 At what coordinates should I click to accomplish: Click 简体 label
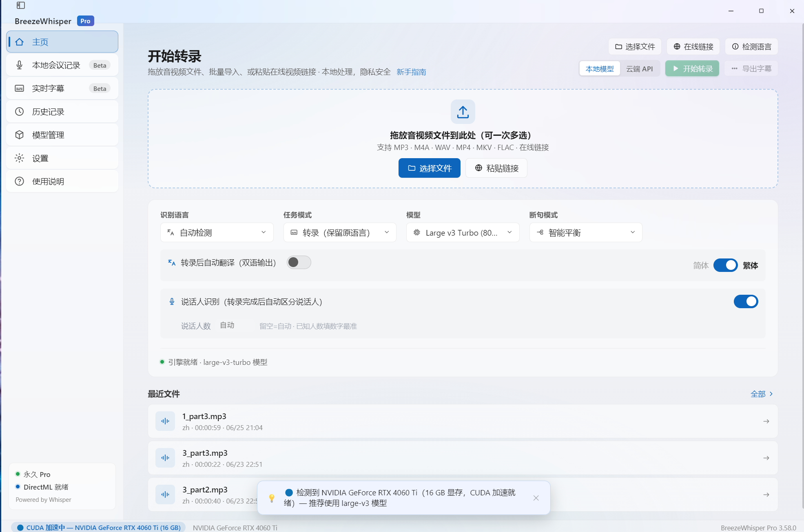click(701, 265)
